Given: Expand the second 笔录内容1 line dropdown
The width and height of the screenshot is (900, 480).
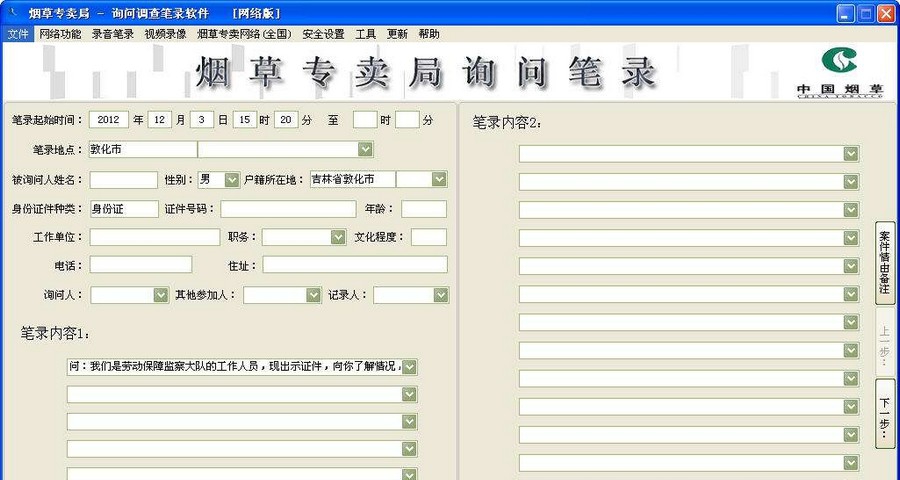Looking at the screenshot, I should [x=409, y=394].
